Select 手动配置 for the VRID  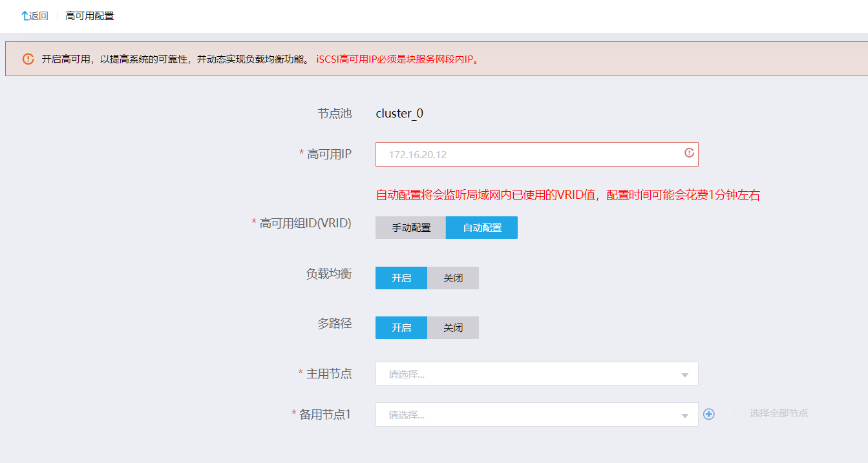(x=410, y=227)
